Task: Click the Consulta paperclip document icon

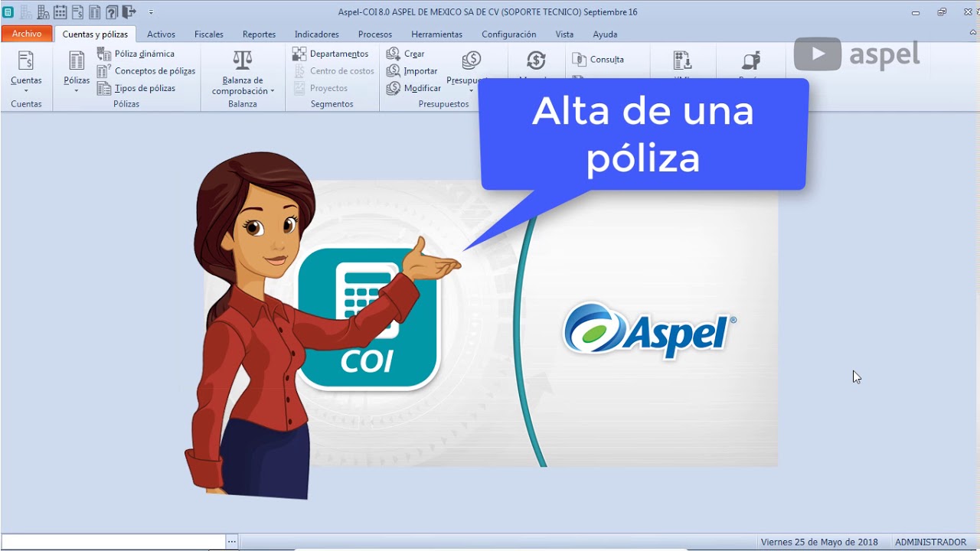Action: point(580,59)
